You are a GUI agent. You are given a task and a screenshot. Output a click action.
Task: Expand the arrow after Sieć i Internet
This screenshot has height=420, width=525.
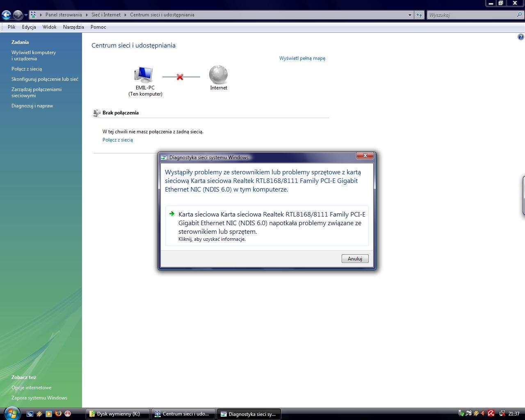126,15
